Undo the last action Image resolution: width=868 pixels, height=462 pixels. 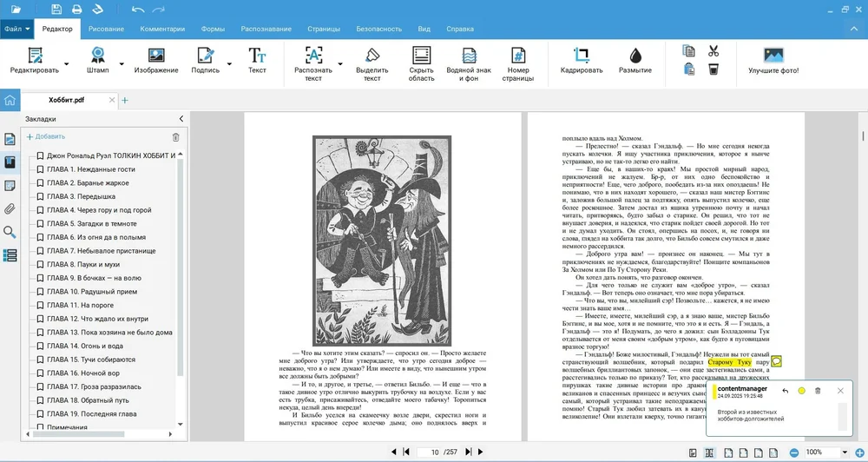click(x=138, y=9)
